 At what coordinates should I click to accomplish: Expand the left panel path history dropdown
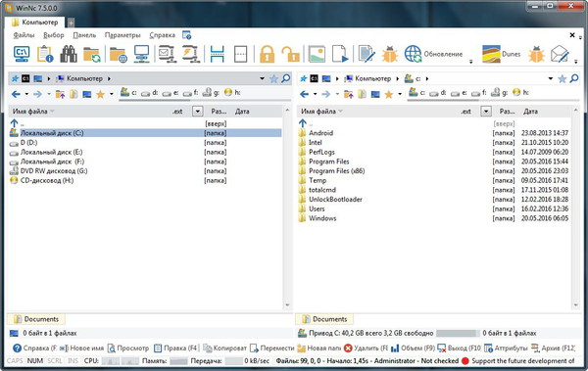click(262, 78)
